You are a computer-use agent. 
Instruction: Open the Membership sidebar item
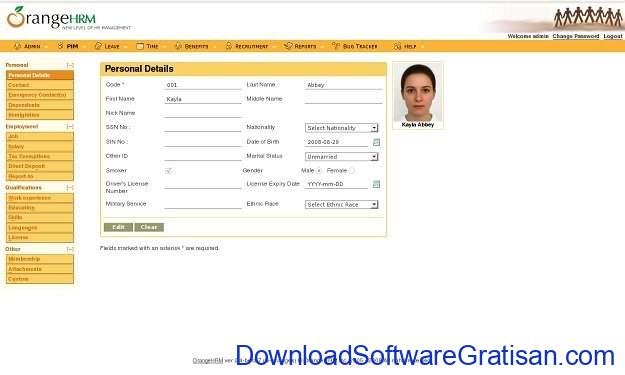(x=40, y=259)
